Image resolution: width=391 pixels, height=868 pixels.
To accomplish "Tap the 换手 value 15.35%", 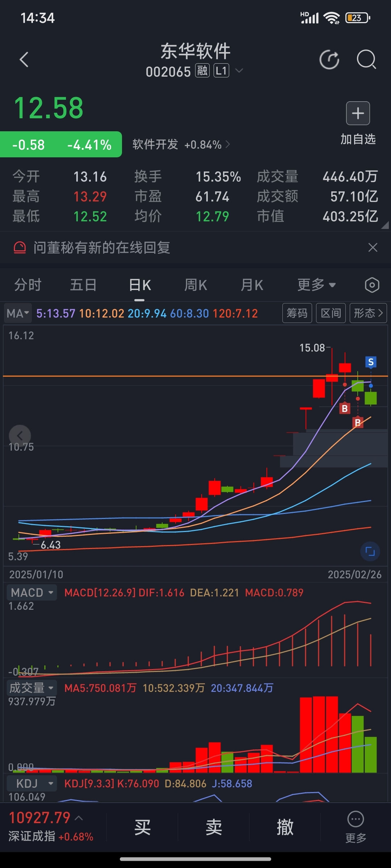I will (x=218, y=177).
